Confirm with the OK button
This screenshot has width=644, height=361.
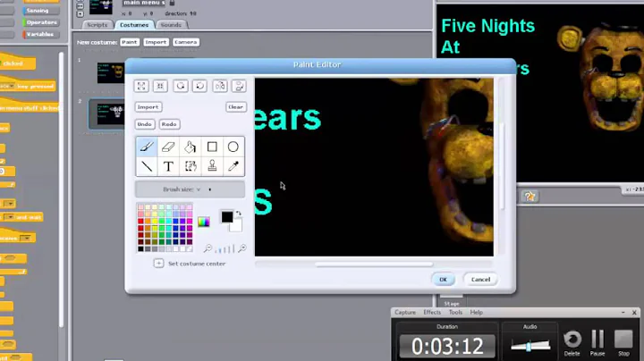(443, 280)
